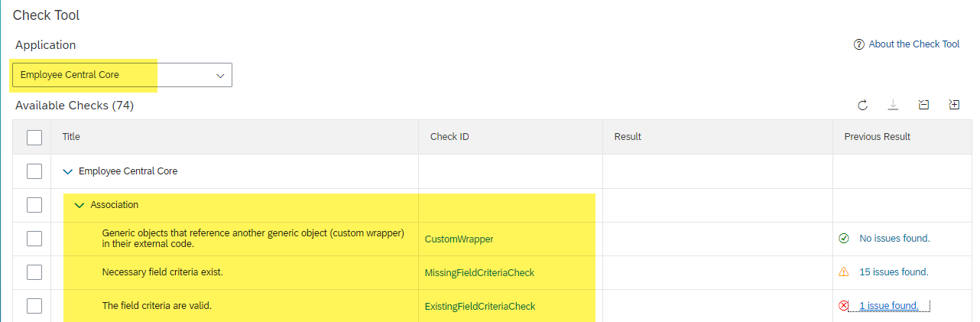
Task: Click 'The field criteria are valid.' title
Action: (157, 305)
